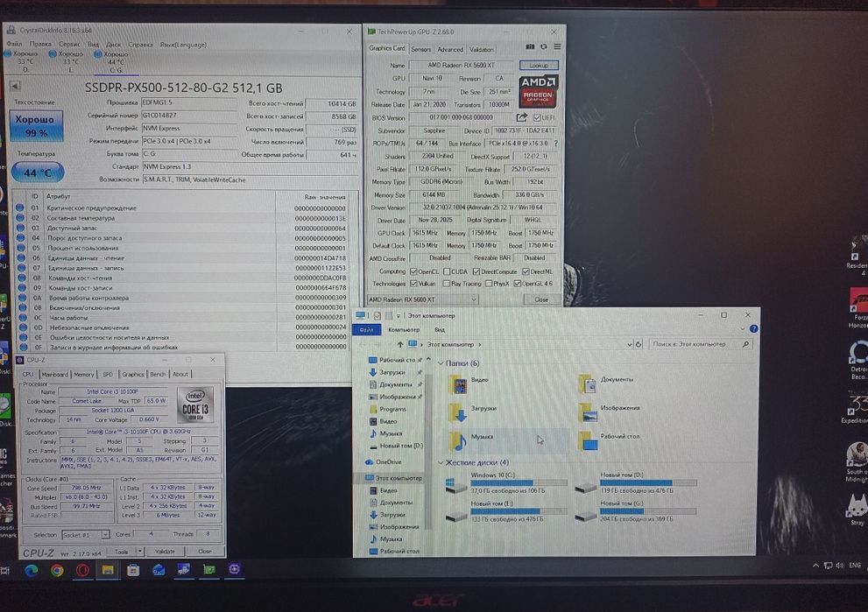Open the Рабочий стол folder icon in main pane
This screenshot has height=612, width=868.
588,440
